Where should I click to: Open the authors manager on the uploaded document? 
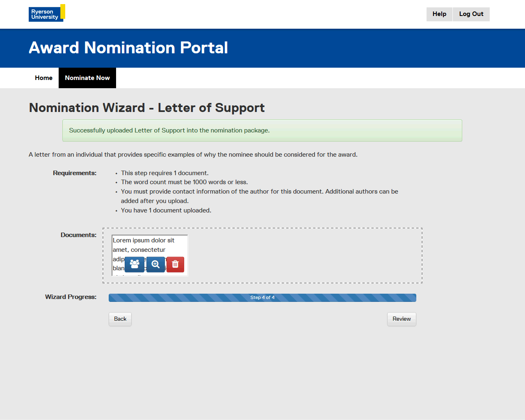(x=135, y=265)
